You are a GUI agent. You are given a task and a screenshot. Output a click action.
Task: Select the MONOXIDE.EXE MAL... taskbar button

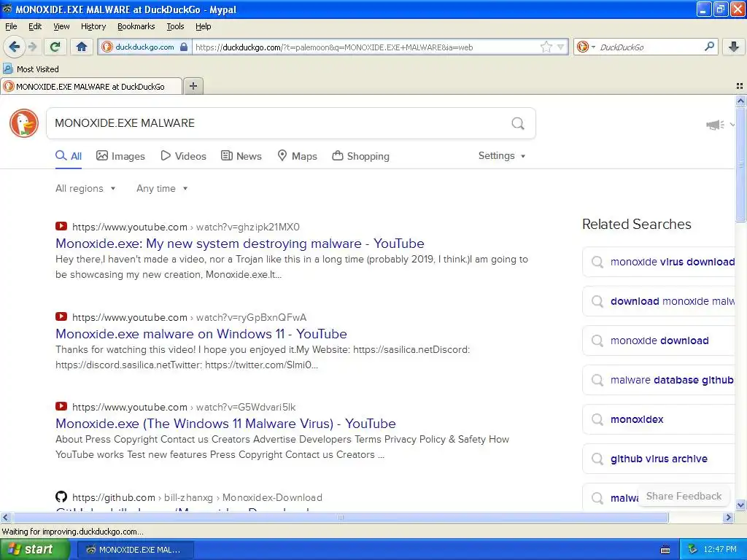[x=135, y=550]
